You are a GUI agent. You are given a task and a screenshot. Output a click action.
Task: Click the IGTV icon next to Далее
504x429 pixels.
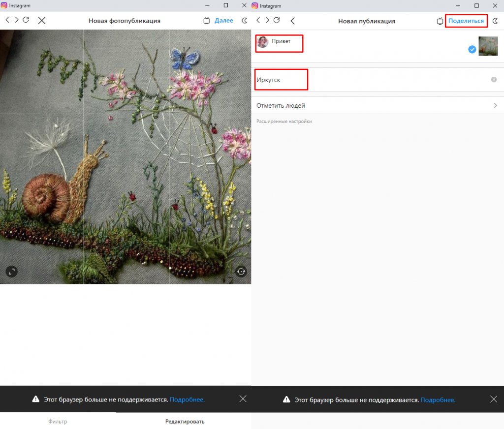click(207, 21)
